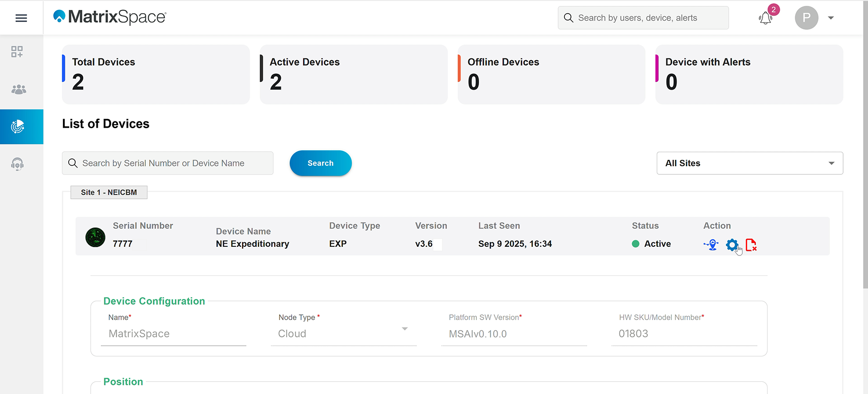Click the search icon in device search
868x394 pixels.
73,163
